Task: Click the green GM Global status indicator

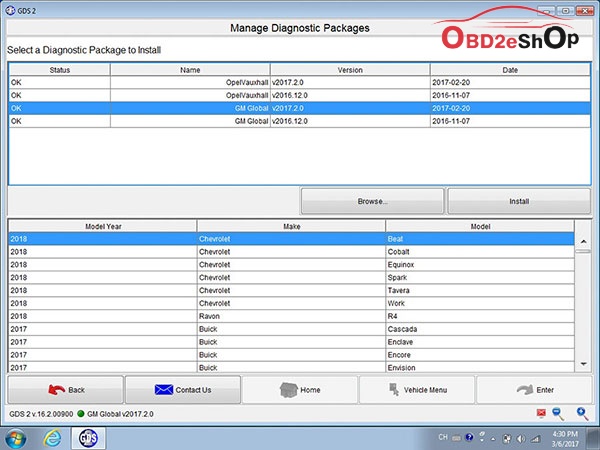Action: tap(81, 414)
